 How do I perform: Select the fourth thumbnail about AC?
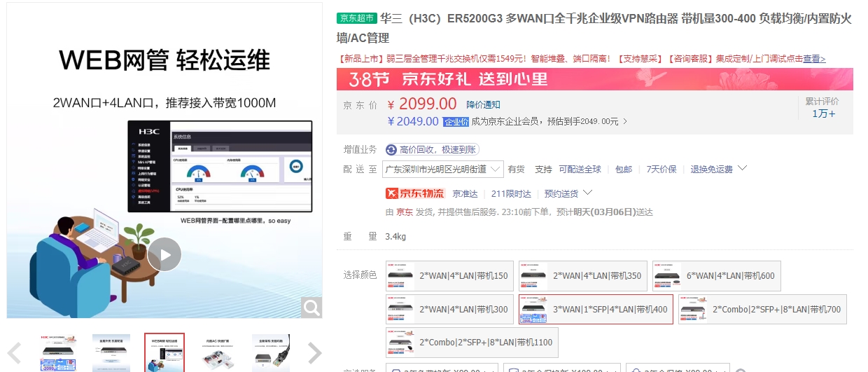point(218,352)
